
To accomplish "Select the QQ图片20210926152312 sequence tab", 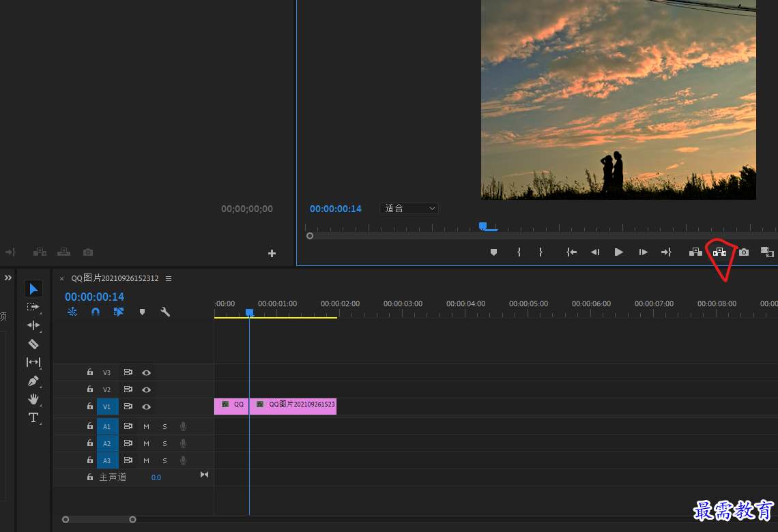I will pyautogui.click(x=115, y=278).
